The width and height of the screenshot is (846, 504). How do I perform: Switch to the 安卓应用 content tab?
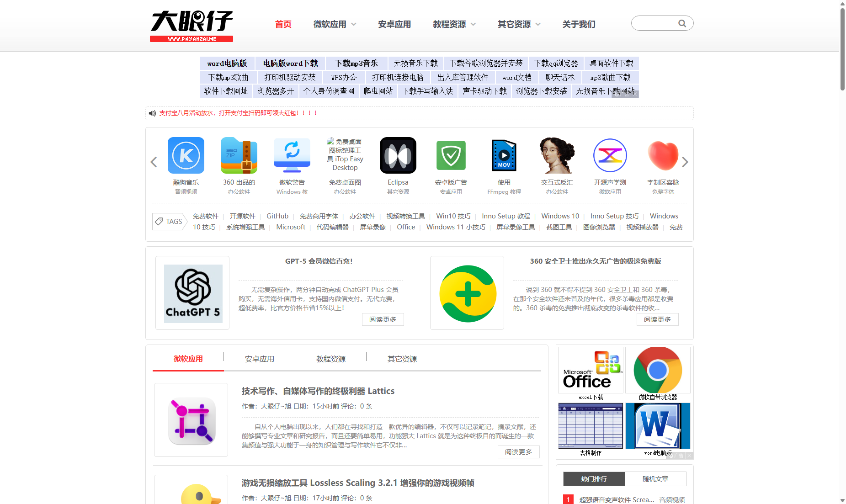pyautogui.click(x=260, y=359)
